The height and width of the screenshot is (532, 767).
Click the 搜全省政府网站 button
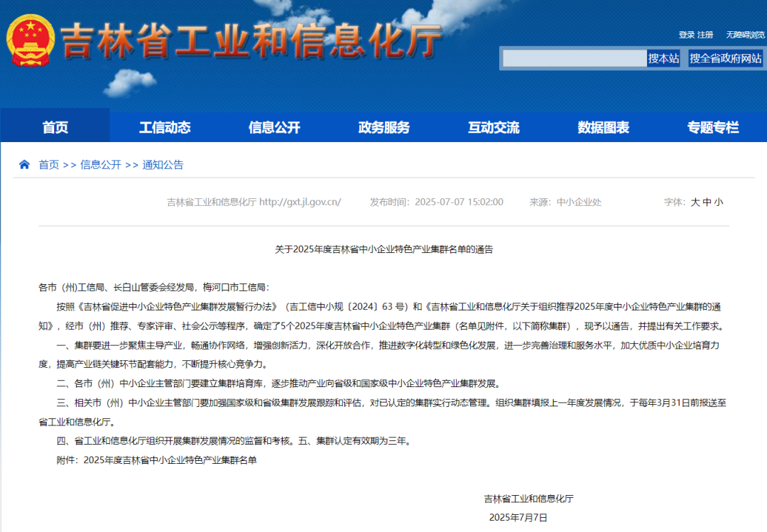(724, 58)
